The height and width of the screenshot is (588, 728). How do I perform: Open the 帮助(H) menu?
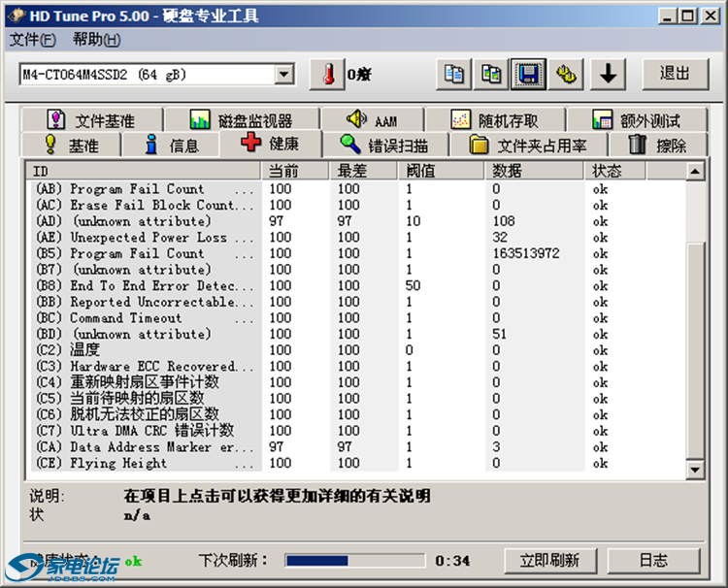96,40
